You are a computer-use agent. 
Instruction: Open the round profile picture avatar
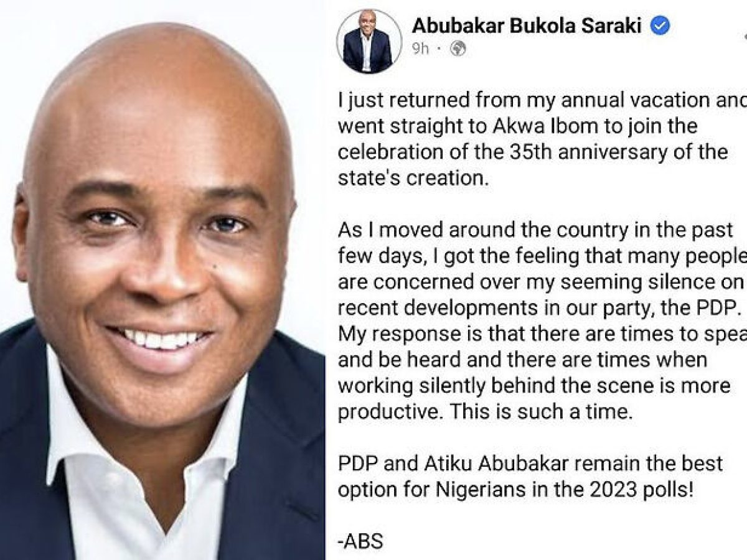pos(369,42)
